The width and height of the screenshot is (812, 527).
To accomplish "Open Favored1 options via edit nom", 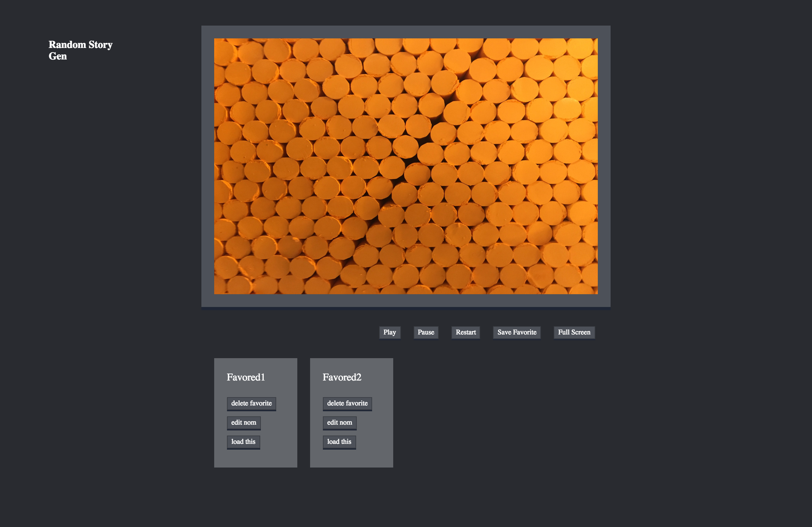I will click(243, 423).
